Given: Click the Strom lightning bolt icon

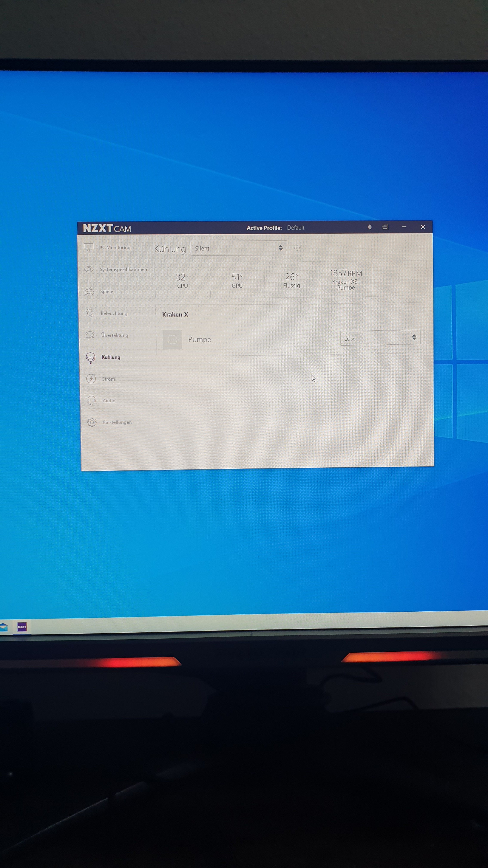Looking at the screenshot, I should (91, 379).
